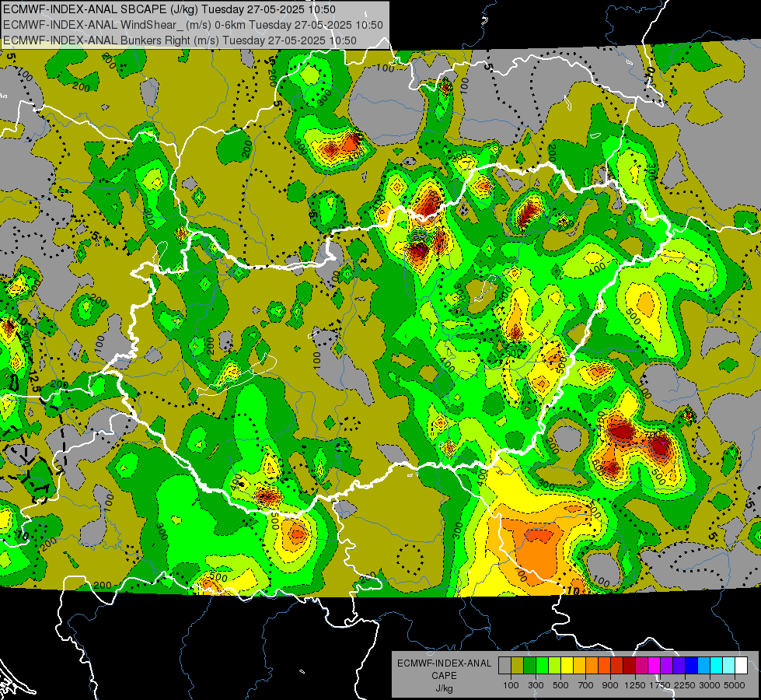The image size is (761, 700).
Task: Click the CAPE label in legend
Action: 444,676
